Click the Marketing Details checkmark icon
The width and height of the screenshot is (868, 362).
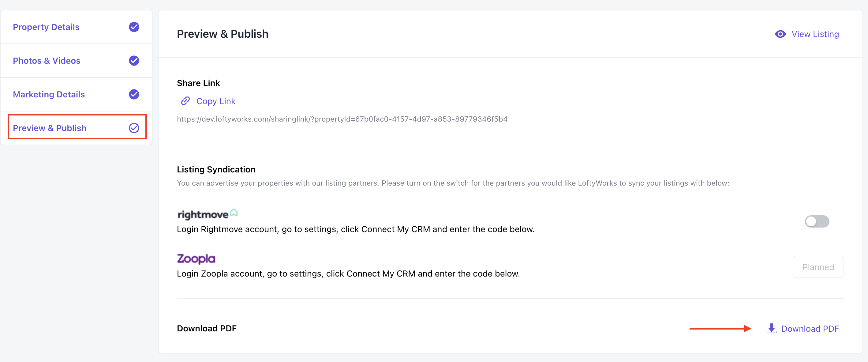pyautogui.click(x=134, y=94)
